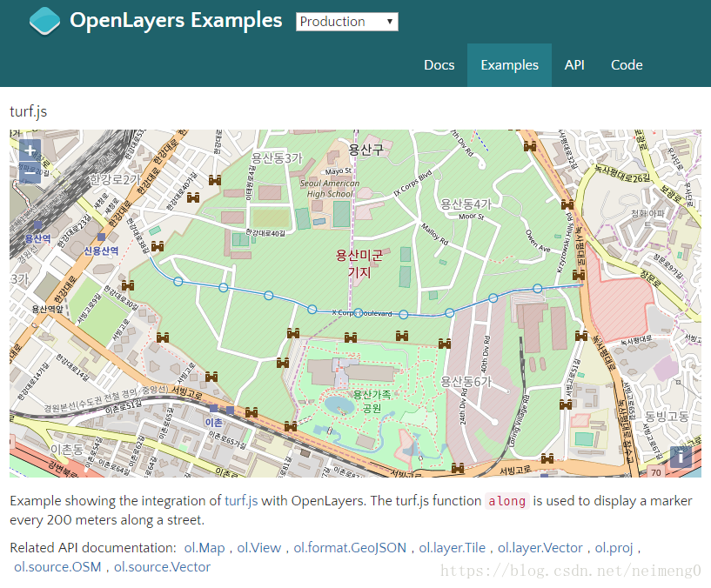Open ol.source.Vector documentation link
This screenshot has width=711, height=588.
click(162, 567)
